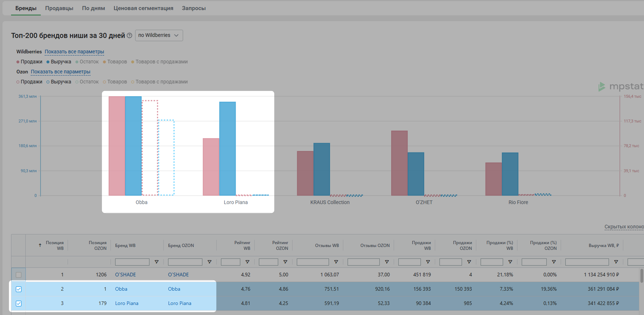This screenshot has width=644, height=315.
Task: Click O'ZHET pink sales bar
Action: (399, 163)
